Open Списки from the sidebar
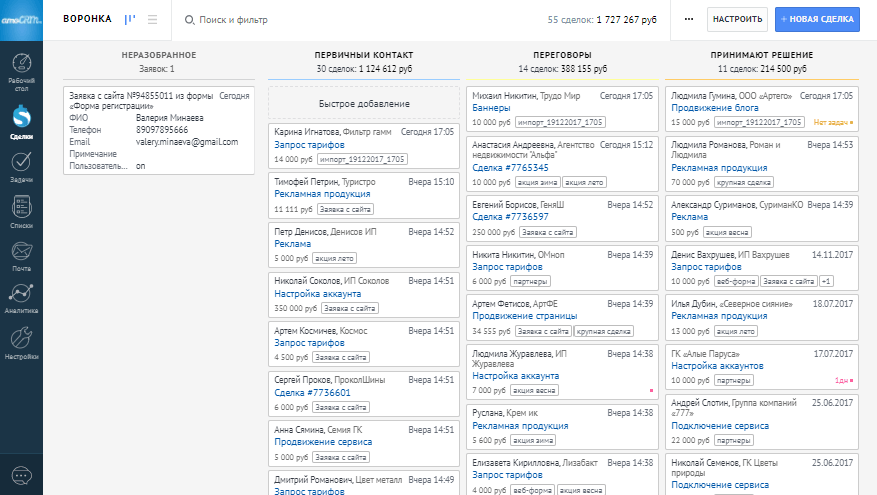Screen dimensions: 877x495 21,212
